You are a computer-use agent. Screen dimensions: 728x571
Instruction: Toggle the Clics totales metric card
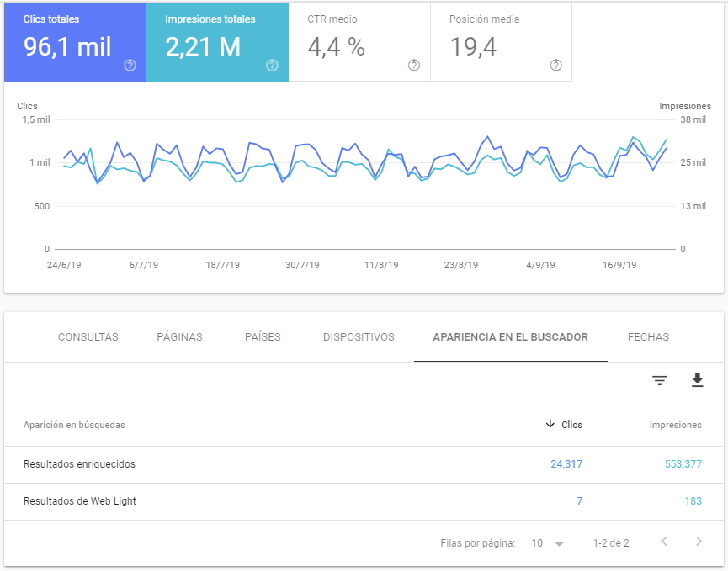[75, 42]
